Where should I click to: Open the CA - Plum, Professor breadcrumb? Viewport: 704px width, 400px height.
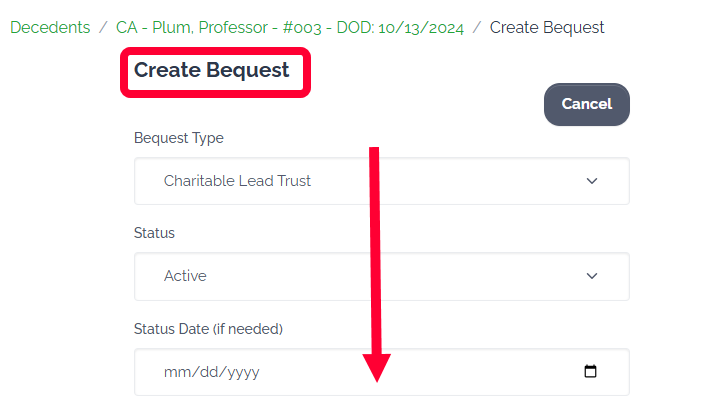tap(290, 28)
